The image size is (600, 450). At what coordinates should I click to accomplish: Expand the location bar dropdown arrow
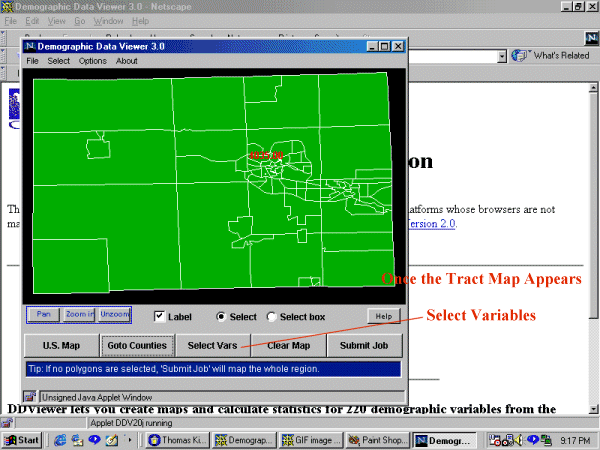pos(499,56)
